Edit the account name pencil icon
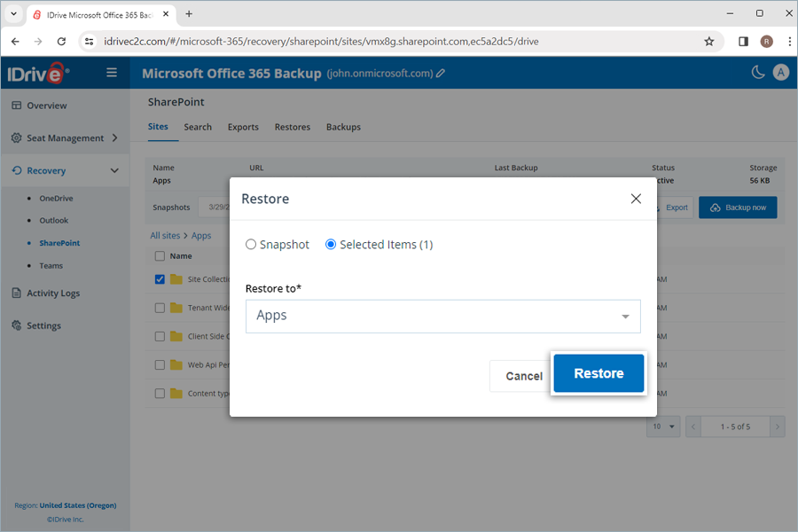 (441, 74)
